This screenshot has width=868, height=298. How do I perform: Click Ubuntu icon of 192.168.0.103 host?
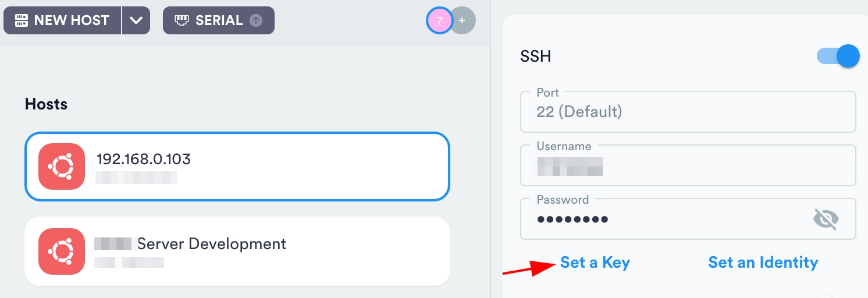[x=62, y=166]
